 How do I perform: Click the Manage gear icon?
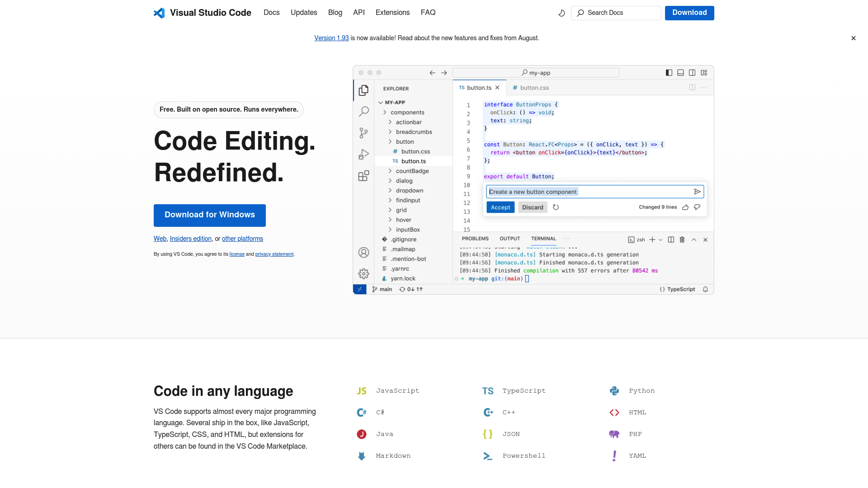pyautogui.click(x=363, y=274)
